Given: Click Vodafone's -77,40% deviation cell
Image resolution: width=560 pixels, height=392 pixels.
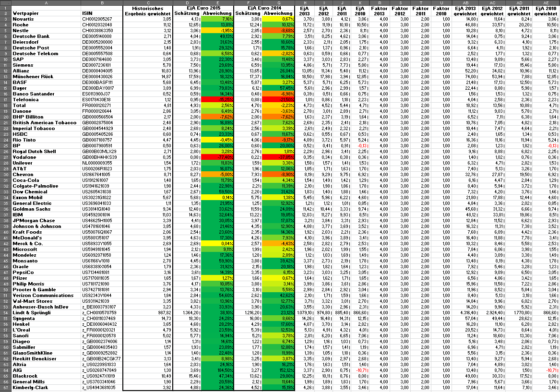Looking at the screenshot, I should [217, 157].
